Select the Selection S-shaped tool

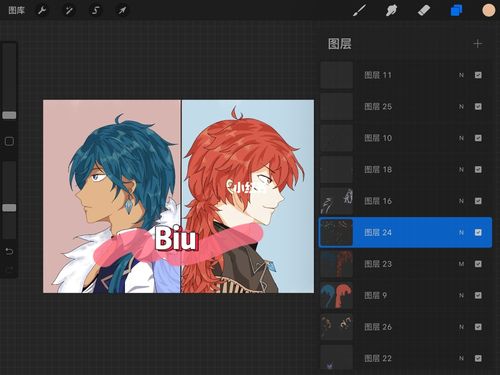pyautogui.click(x=96, y=10)
